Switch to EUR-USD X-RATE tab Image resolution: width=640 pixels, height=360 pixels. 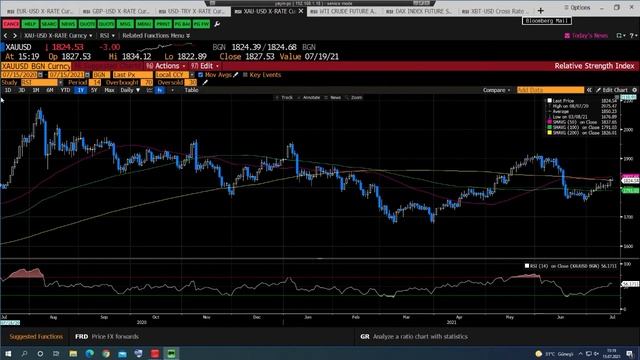click(41, 11)
